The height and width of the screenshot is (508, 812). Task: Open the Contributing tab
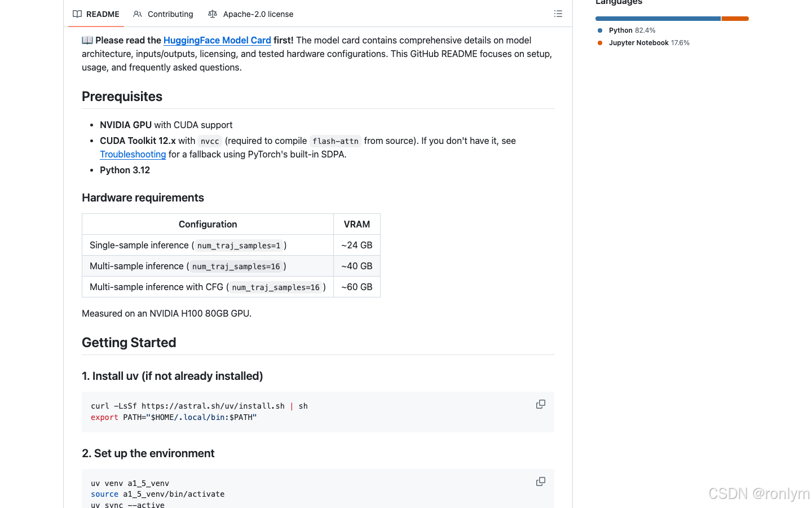tap(164, 14)
